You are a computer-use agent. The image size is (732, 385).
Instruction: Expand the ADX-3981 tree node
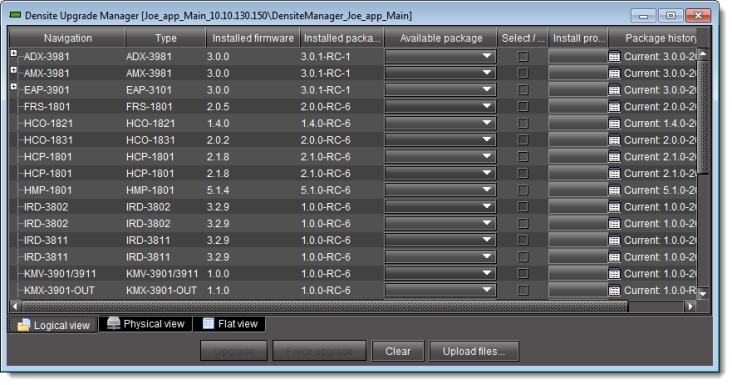point(14,53)
